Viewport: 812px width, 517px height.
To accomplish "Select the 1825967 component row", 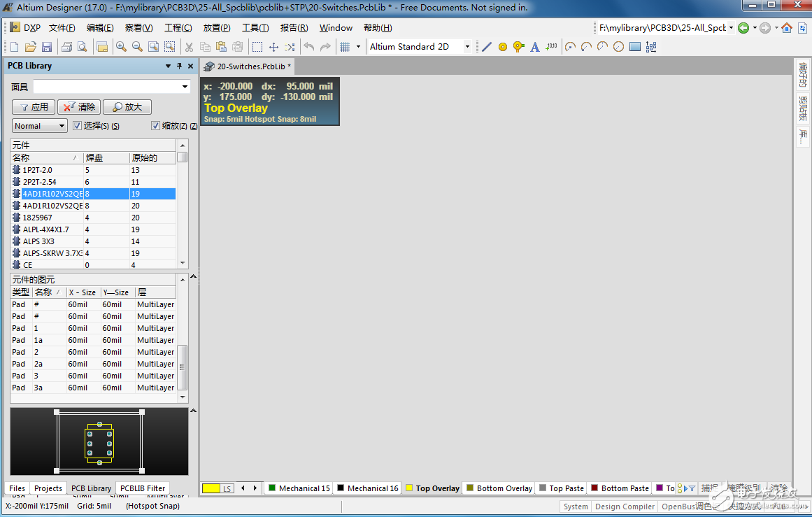I will [x=93, y=218].
